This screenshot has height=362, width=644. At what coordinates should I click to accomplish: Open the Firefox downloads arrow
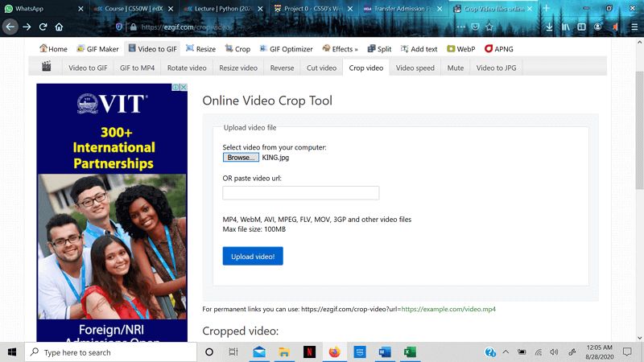point(549,27)
